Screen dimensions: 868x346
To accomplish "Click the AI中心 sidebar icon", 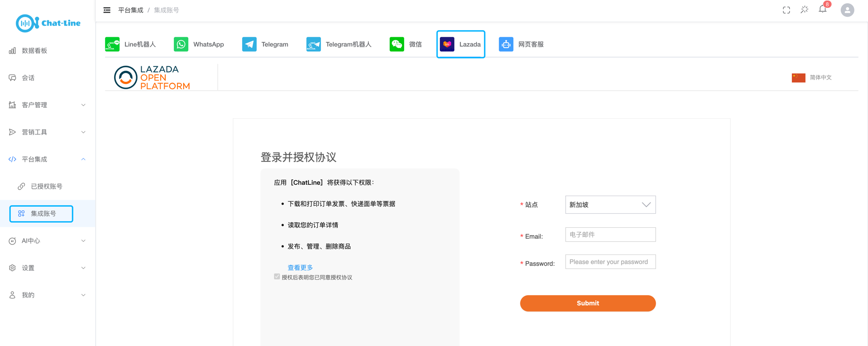I will pos(12,241).
